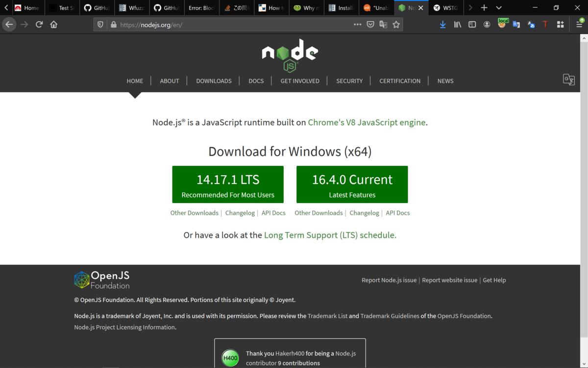Viewport: 588px width, 368px height.
Task: Open the ABOUT navigation item
Action: point(170,81)
